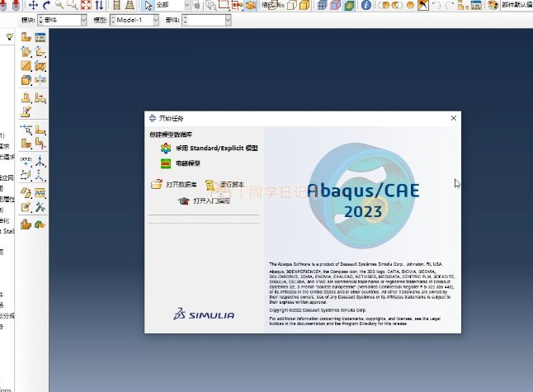Click the Query information icon
This screenshot has width=533, height=392.
tap(366, 5)
